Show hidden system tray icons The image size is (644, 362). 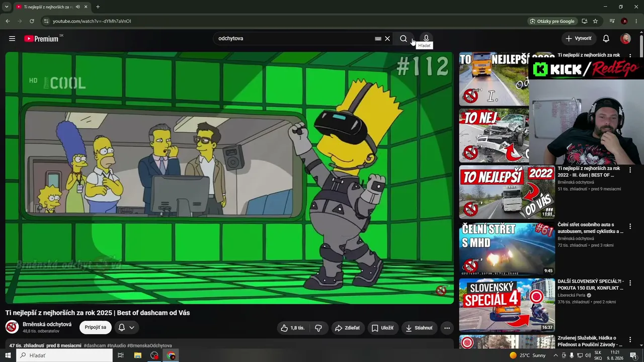coord(555,355)
